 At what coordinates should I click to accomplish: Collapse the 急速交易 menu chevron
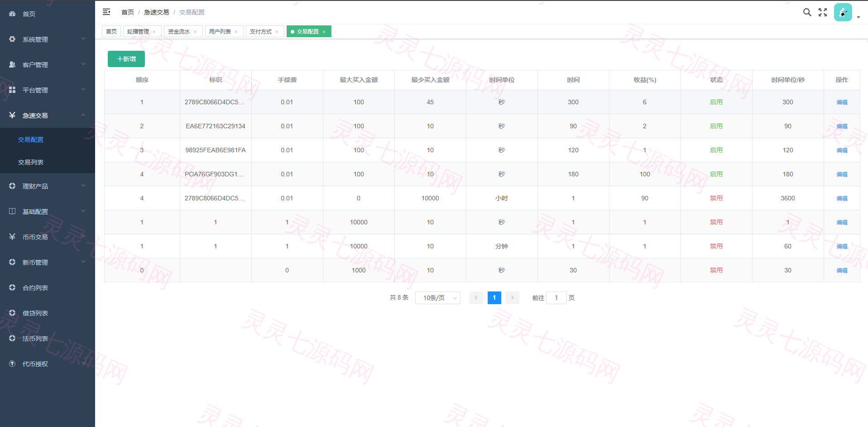[83, 115]
